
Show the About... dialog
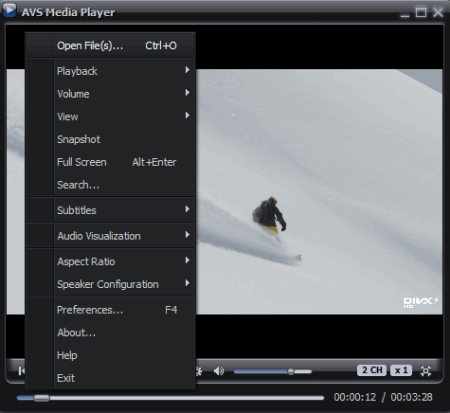[110, 332]
